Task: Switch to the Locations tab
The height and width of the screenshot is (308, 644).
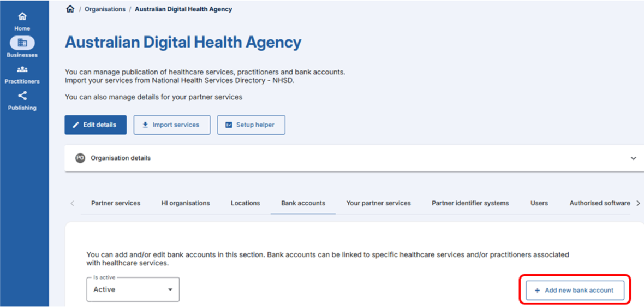Action: tap(245, 203)
